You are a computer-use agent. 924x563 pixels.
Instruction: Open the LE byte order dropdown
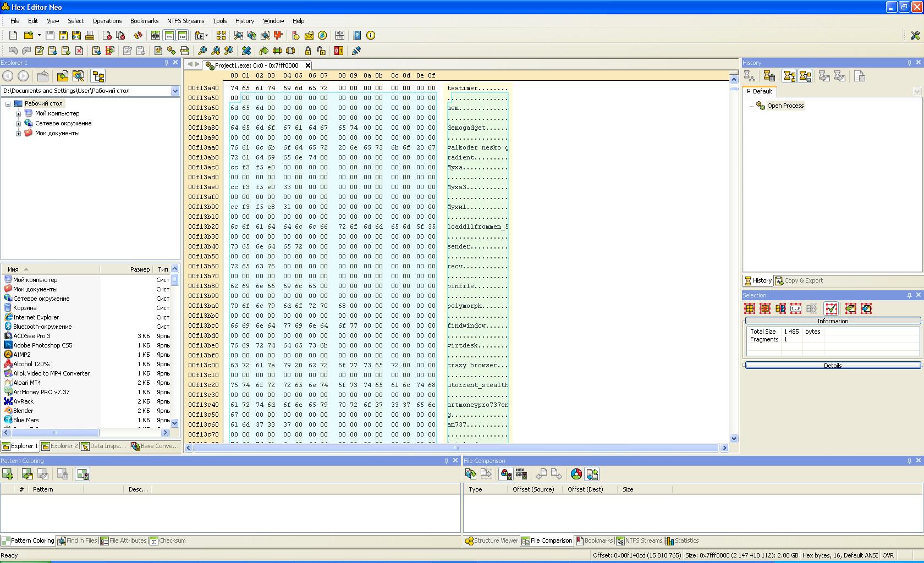(x=202, y=35)
